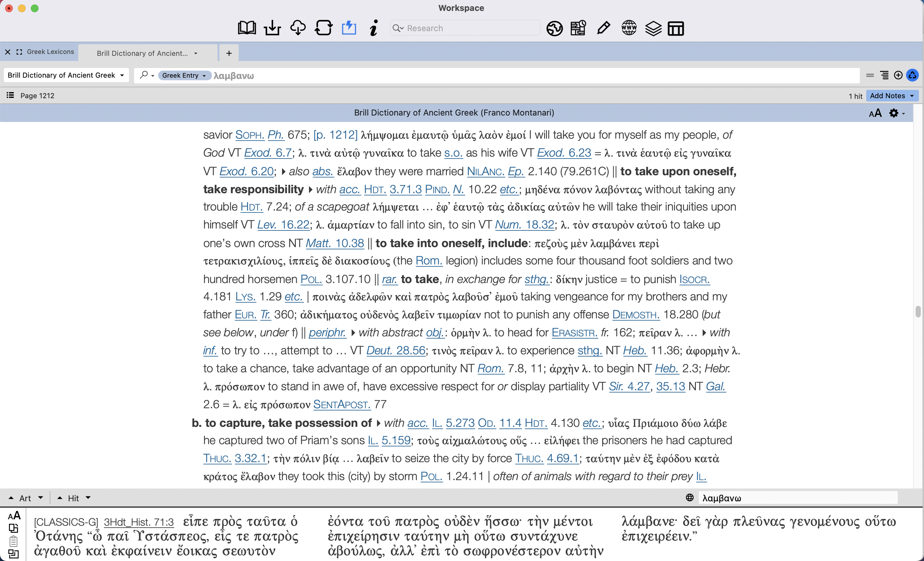
Task: Open the Info (i) icon in toolbar
Action: (373, 28)
